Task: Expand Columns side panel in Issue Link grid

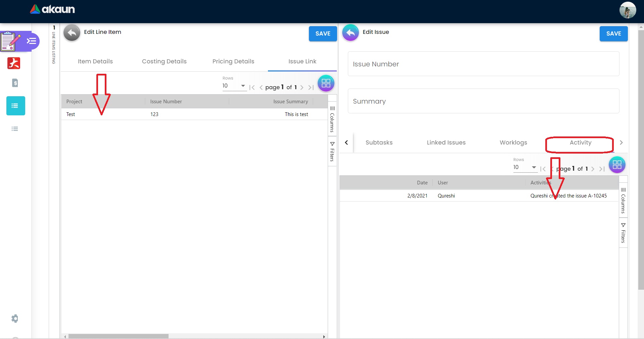Action: click(x=332, y=119)
